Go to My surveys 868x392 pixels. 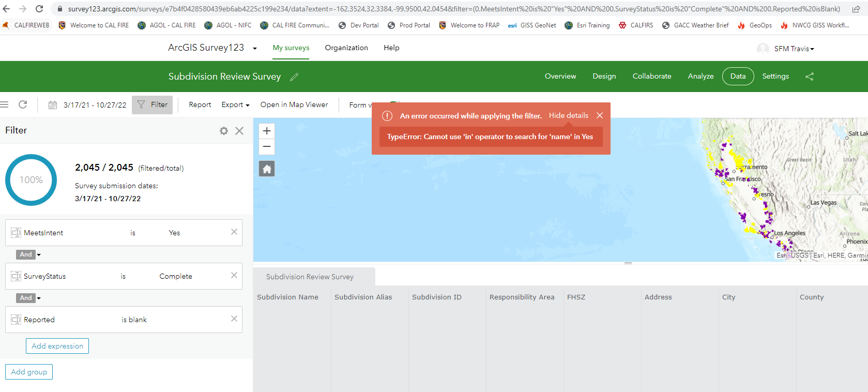coord(291,48)
